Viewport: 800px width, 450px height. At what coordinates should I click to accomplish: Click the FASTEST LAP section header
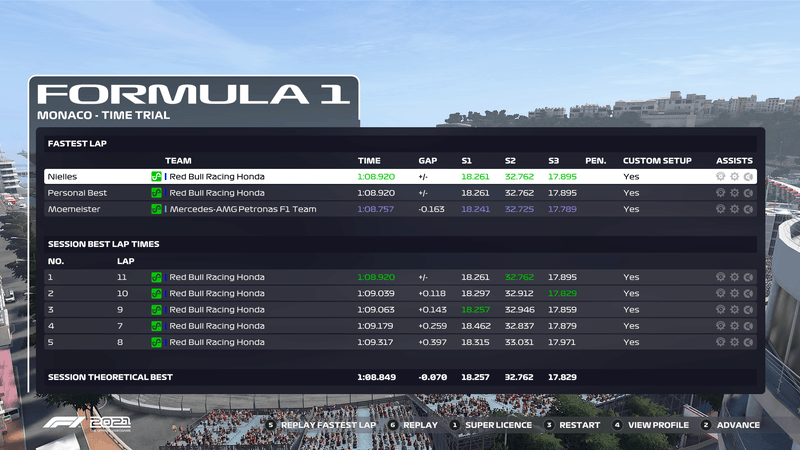point(77,144)
